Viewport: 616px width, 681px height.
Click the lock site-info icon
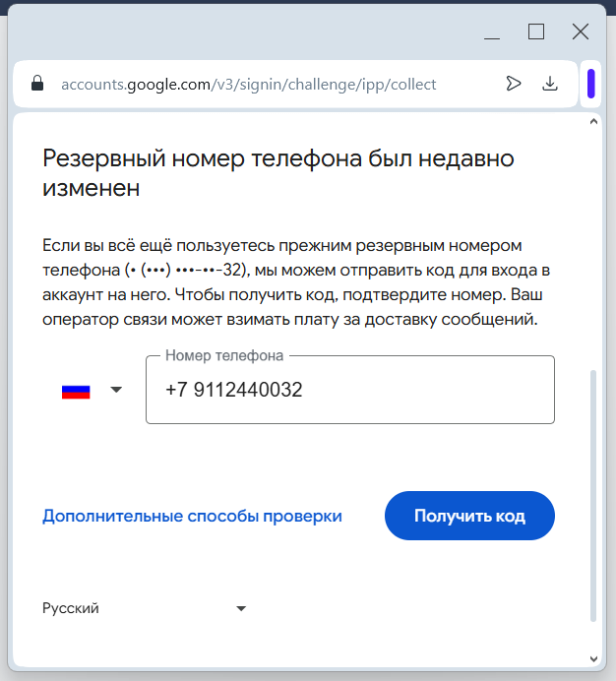coord(37,85)
